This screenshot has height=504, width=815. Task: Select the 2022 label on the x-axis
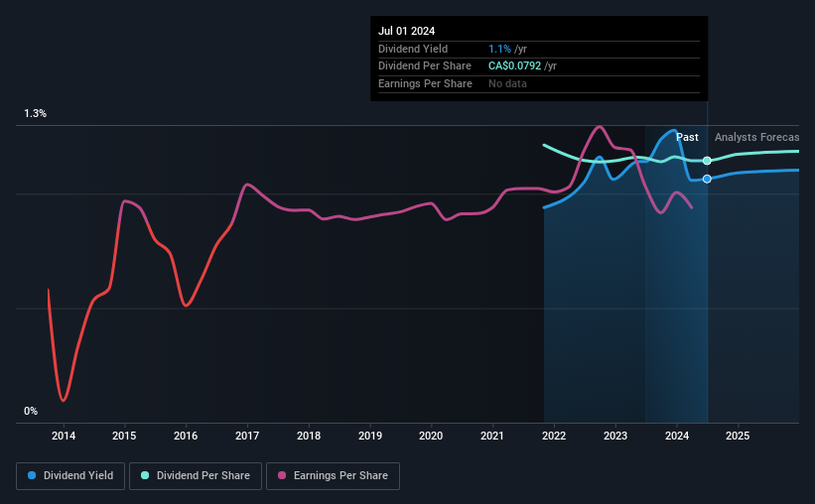pyautogui.click(x=554, y=436)
